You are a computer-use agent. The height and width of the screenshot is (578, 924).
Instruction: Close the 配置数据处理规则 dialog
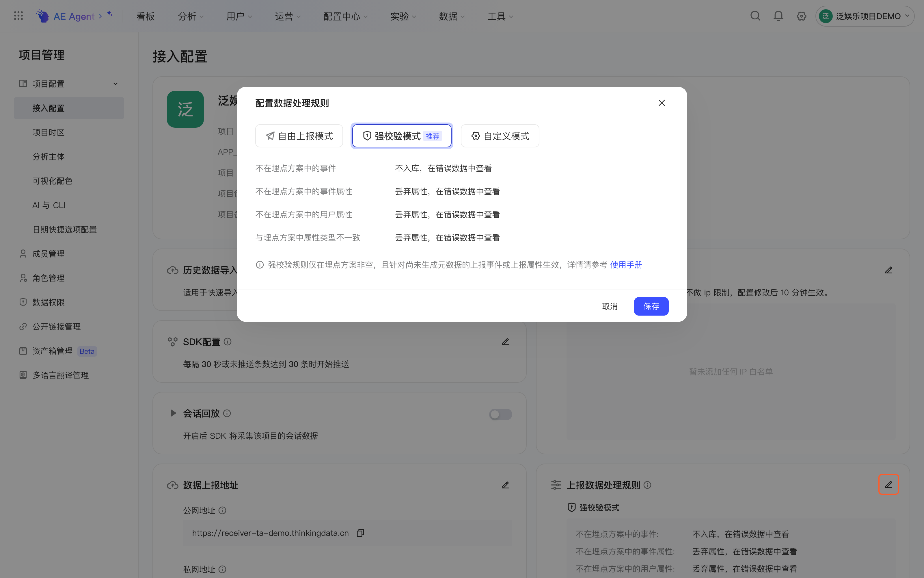coord(662,103)
